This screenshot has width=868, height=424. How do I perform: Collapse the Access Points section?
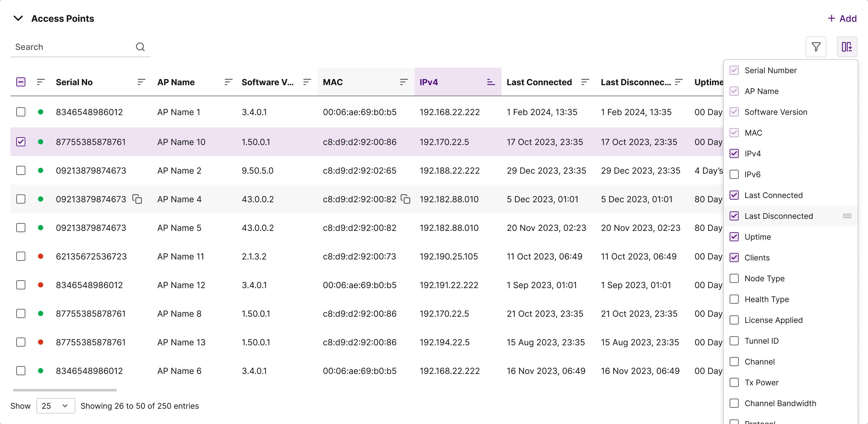pyautogui.click(x=18, y=18)
